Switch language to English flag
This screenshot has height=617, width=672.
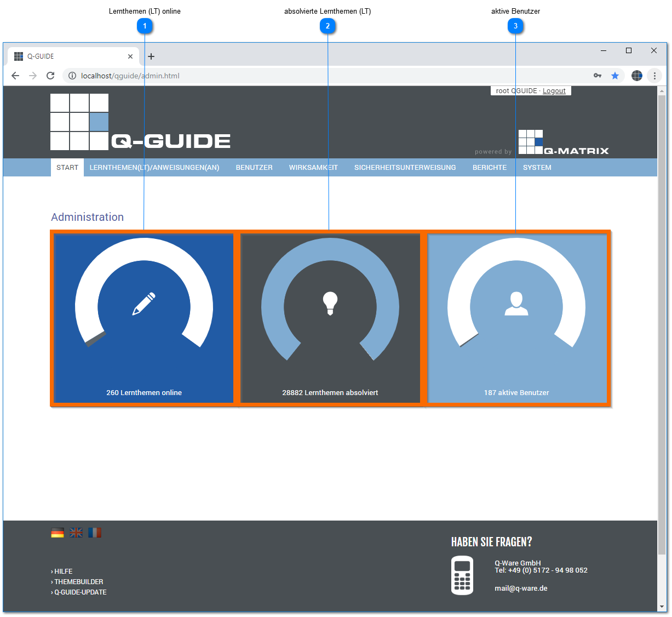click(76, 533)
